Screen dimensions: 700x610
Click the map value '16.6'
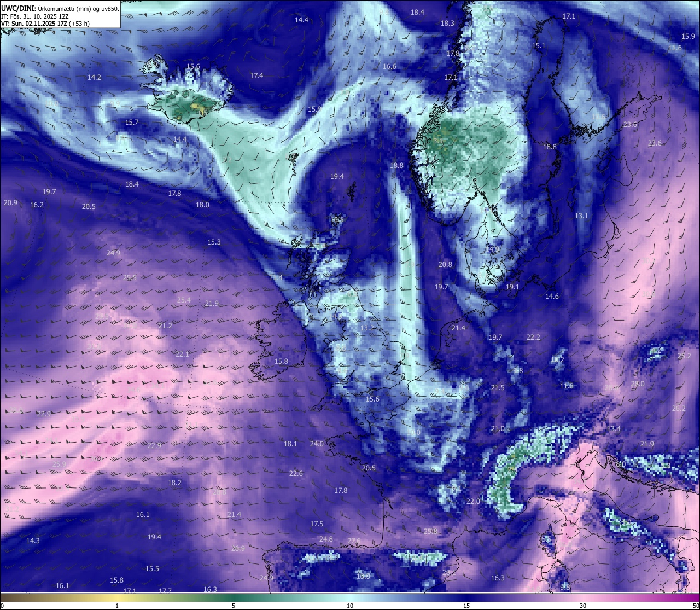(389, 67)
